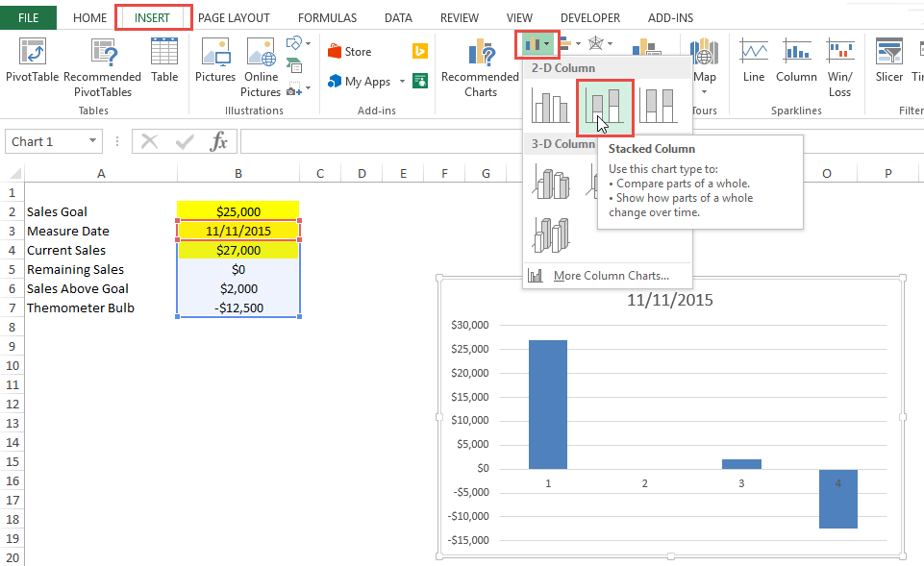
Task: Open the Name Box dropdown arrow
Action: (92, 141)
